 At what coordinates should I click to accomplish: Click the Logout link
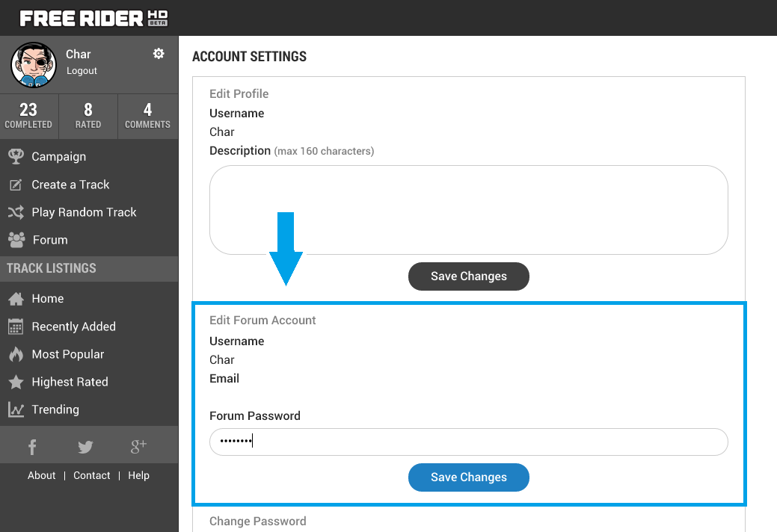coord(82,71)
